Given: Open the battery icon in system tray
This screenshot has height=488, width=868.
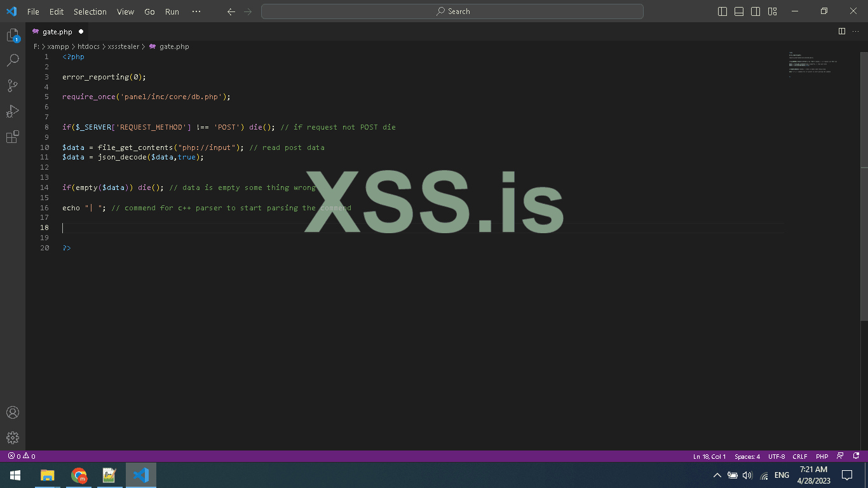Looking at the screenshot, I should tap(733, 475).
